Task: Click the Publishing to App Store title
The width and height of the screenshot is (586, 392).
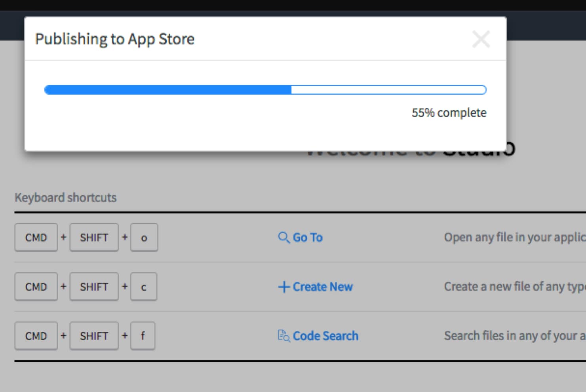Action: (x=115, y=39)
